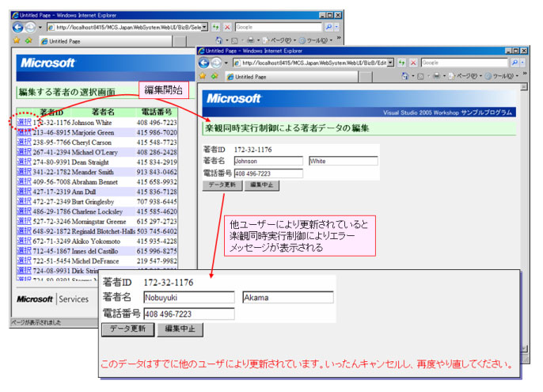The height and width of the screenshot is (392, 543).
Task: Expand toolbar overflow chevron in the front IE window
Action: pos(525,74)
